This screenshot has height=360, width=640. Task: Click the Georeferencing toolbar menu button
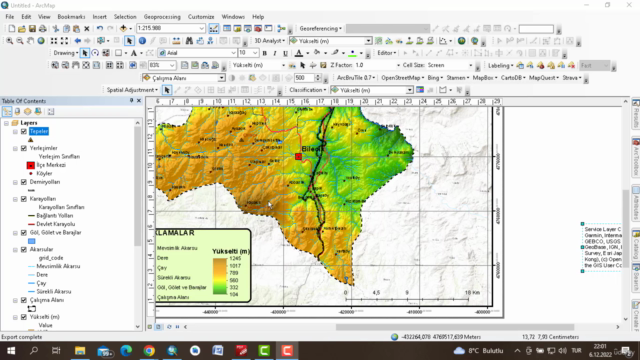320,29
